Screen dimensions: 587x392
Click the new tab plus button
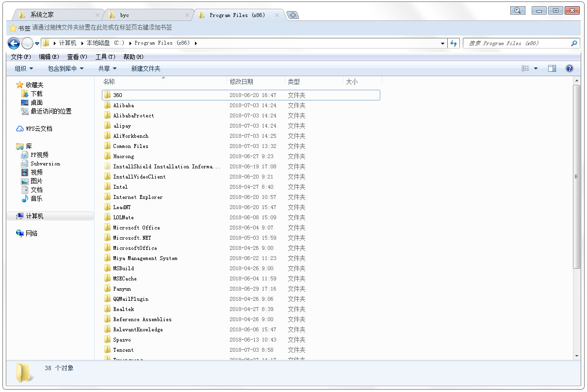(293, 15)
